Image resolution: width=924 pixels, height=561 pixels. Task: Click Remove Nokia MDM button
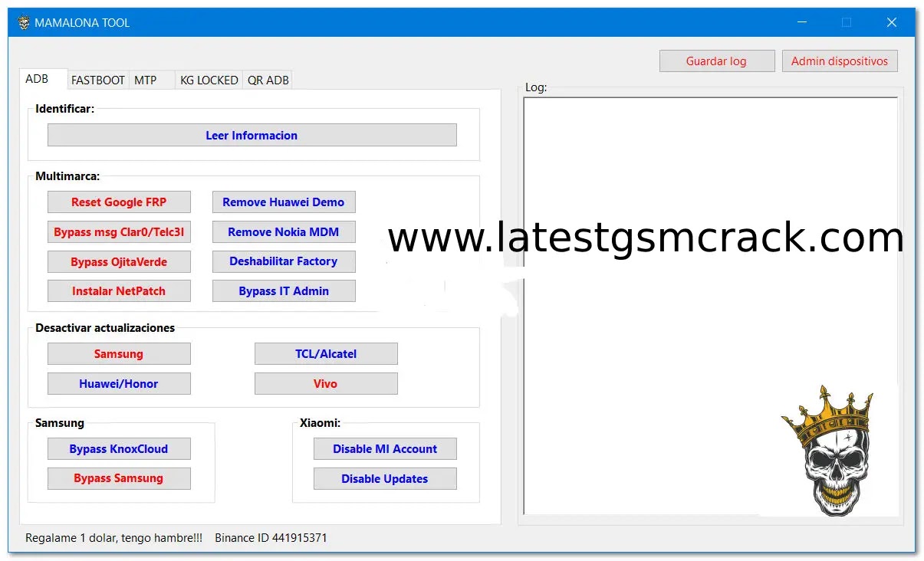pos(284,232)
